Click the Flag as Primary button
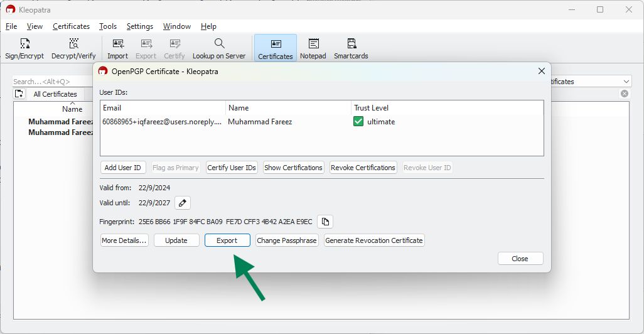 coord(175,168)
